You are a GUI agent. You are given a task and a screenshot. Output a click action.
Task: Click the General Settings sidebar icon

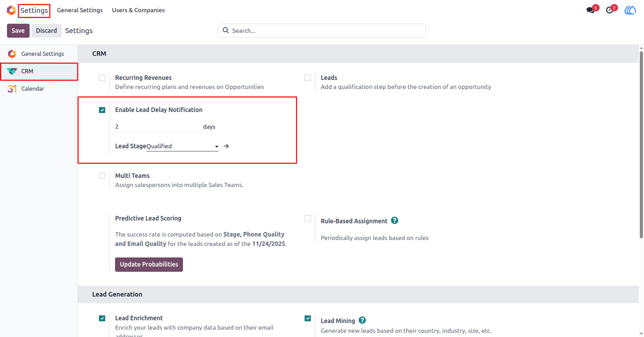(12, 54)
